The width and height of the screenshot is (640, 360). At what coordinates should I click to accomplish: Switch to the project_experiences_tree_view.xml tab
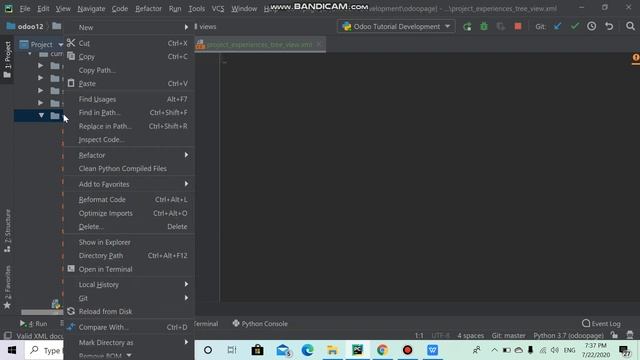tap(260, 44)
